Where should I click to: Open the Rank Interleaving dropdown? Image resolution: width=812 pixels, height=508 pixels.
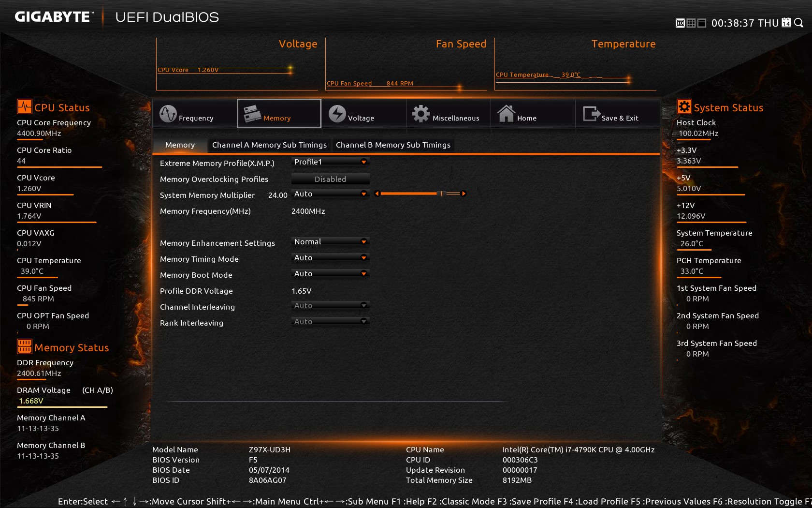click(331, 322)
